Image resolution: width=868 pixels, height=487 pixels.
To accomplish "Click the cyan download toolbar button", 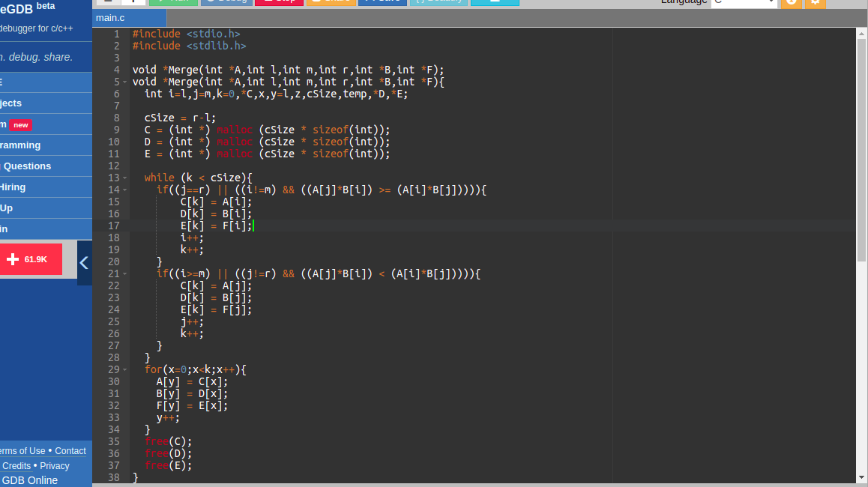I will click(x=495, y=1).
